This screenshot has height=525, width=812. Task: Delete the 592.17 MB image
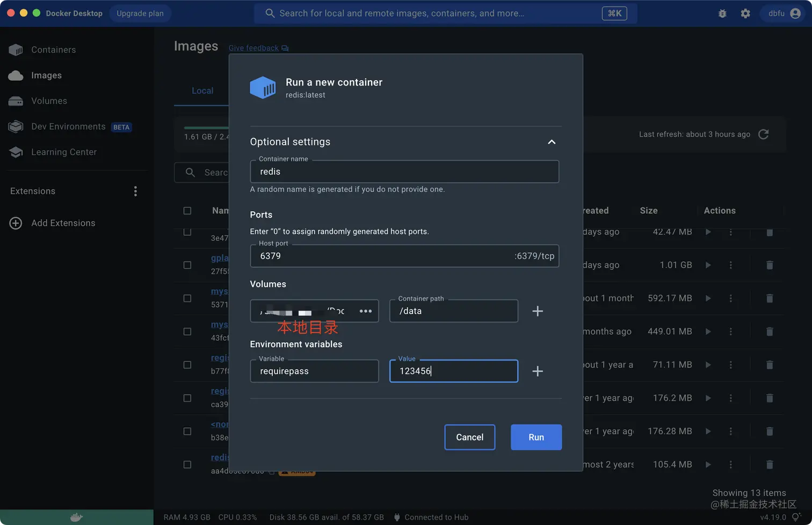(770, 298)
